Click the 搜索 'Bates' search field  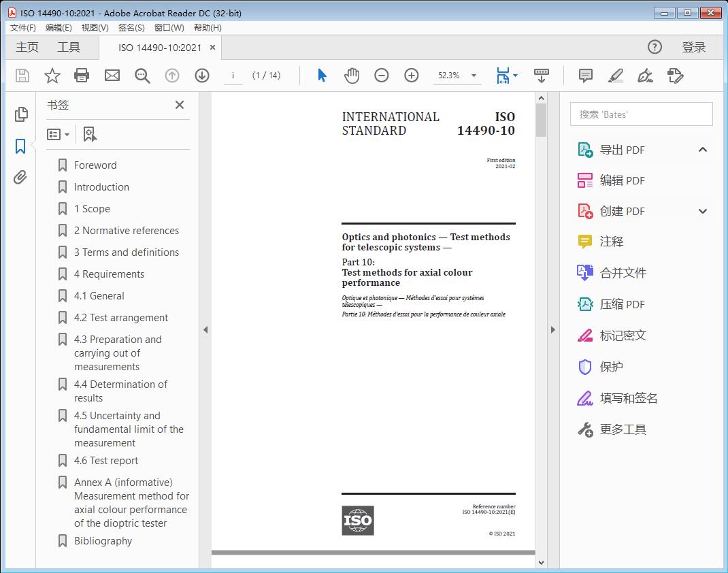click(x=641, y=114)
